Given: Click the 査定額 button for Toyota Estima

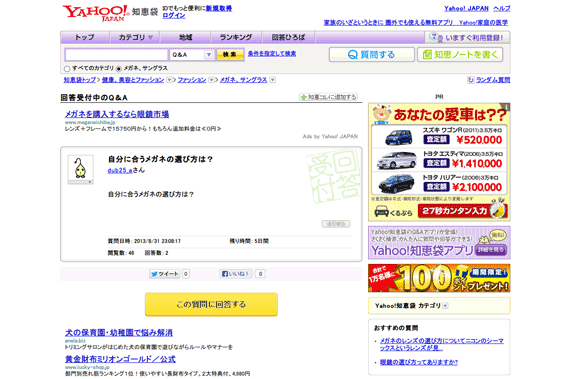Looking at the screenshot, I should (436, 163).
